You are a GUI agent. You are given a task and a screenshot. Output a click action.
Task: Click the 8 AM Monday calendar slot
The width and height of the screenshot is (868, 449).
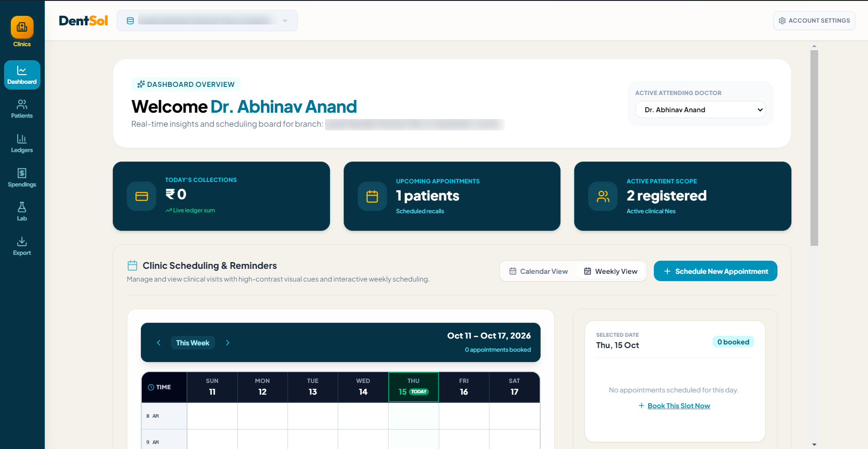(263, 416)
